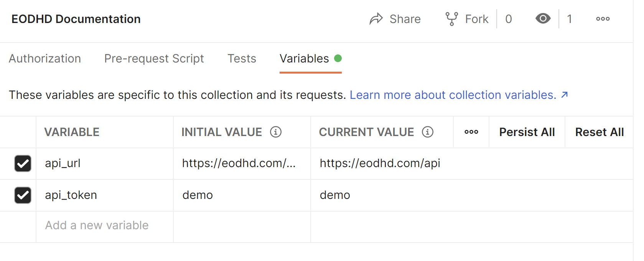Click the api_token initial value demo
This screenshot has width=644, height=261.
[198, 195]
